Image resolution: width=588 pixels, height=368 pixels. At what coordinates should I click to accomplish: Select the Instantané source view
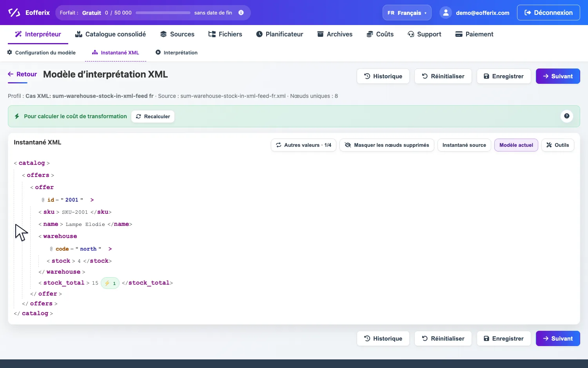[x=464, y=145]
